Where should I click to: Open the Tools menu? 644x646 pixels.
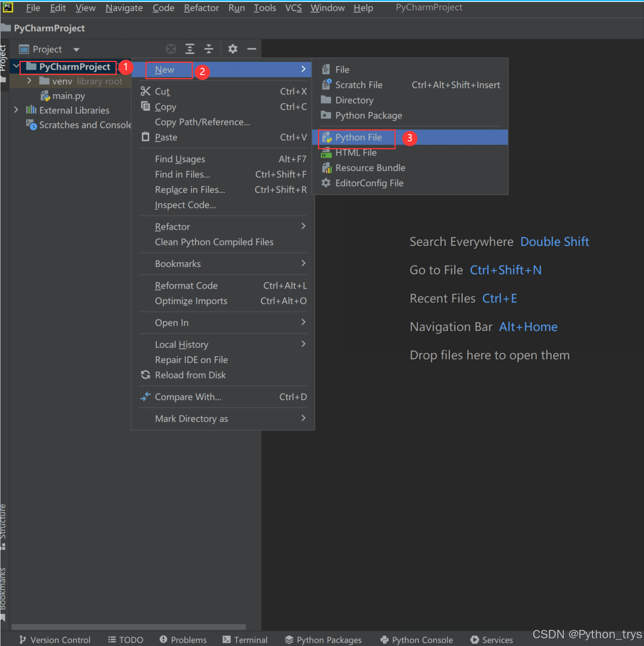point(265,8)
